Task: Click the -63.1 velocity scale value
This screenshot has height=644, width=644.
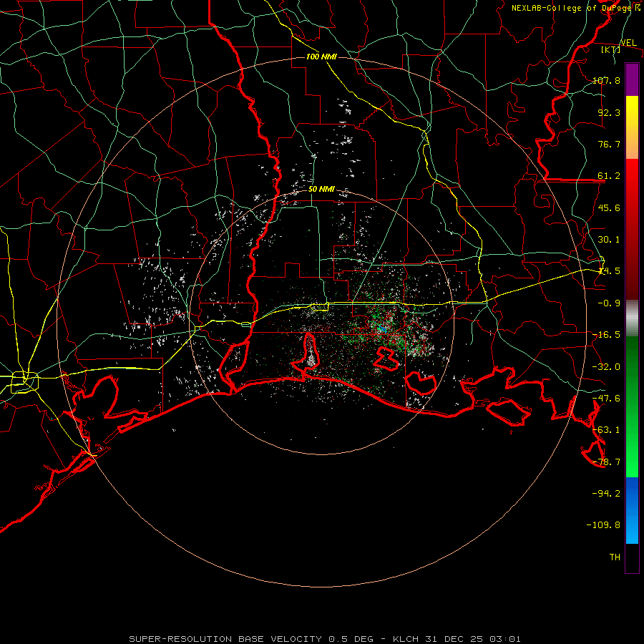Action: [x=606, y=430]
